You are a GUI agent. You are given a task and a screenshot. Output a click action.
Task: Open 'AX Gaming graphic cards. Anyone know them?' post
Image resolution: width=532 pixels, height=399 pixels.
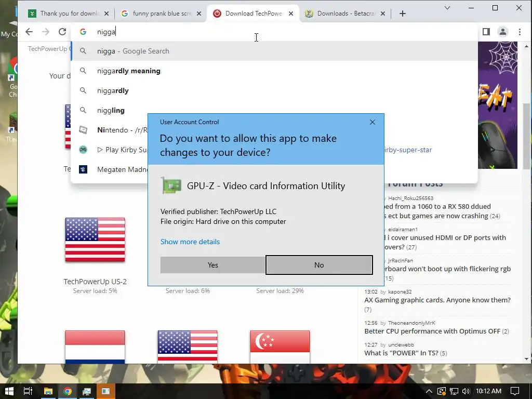pos(437,300)
